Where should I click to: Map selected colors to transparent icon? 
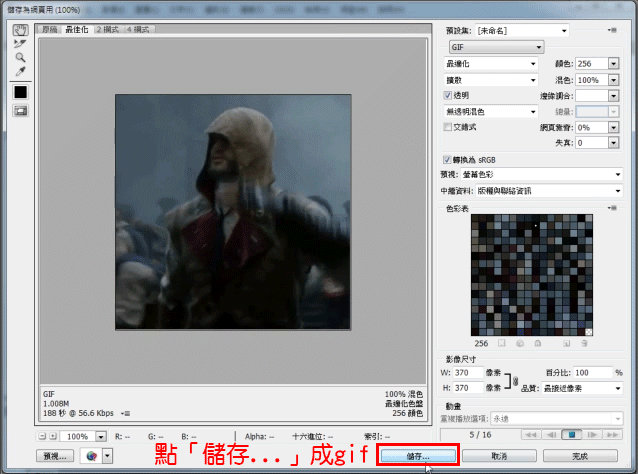coord(502,343)
